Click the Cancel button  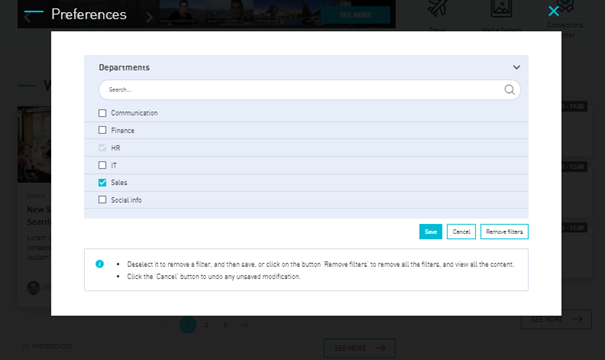461,232
